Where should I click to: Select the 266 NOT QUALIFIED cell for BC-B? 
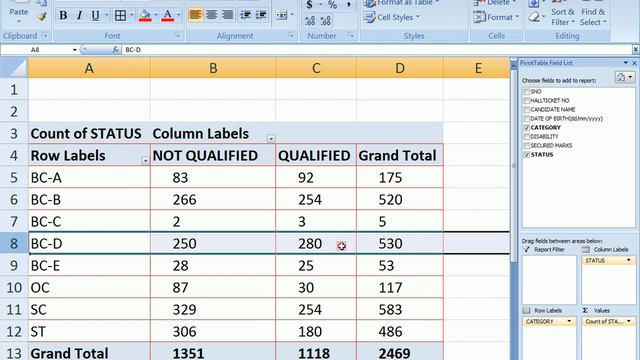click(x=213, y=200)
